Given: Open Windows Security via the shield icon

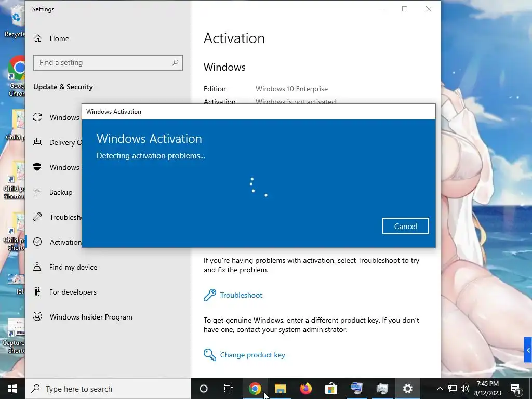Looking at the screenshot, I should coord(37,167).
